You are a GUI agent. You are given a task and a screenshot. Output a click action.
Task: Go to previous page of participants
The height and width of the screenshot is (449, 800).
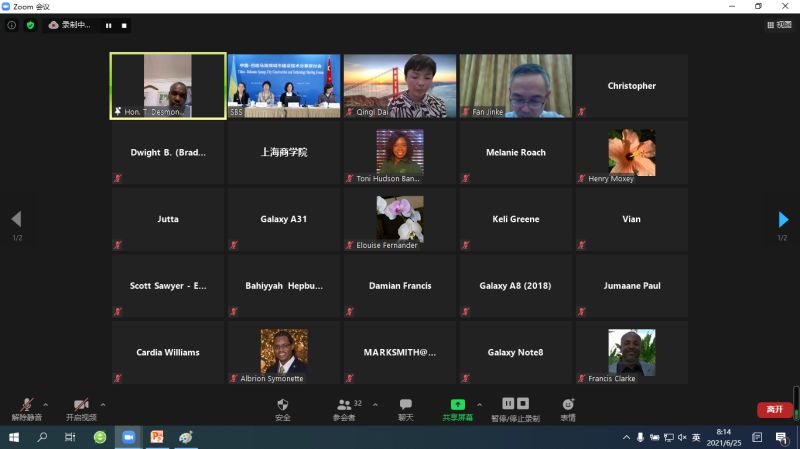16,219
